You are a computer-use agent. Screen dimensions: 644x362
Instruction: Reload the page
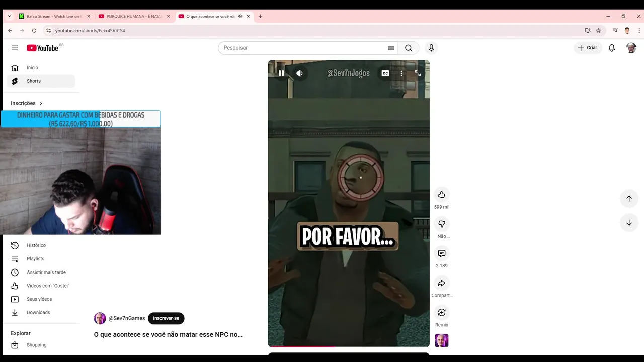coord(34,31)
